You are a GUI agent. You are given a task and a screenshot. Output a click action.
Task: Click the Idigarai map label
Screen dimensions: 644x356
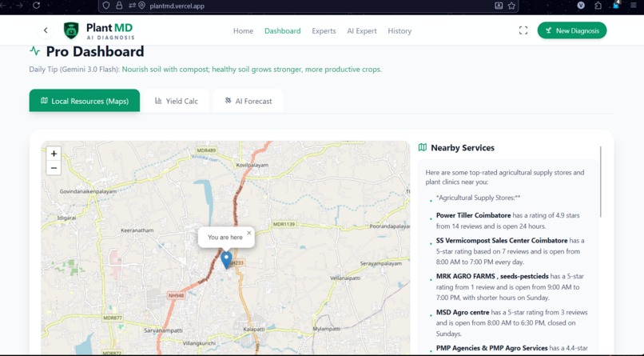[66, 218]
